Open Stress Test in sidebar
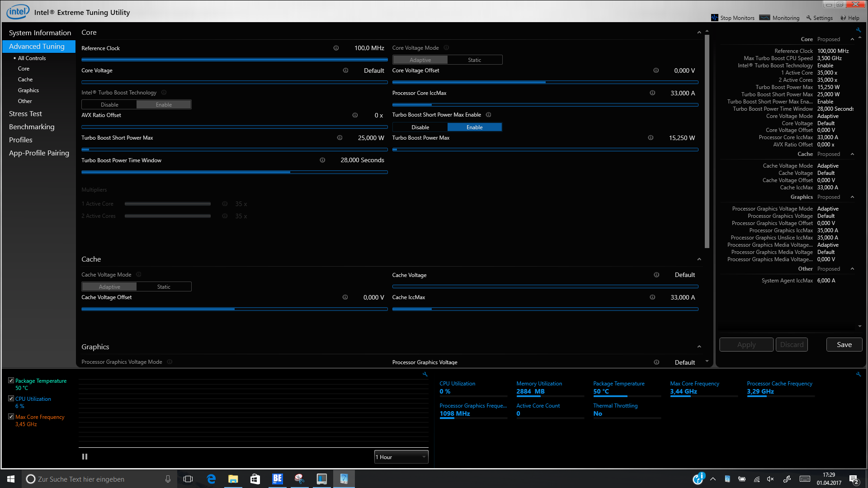 point(25,114)
